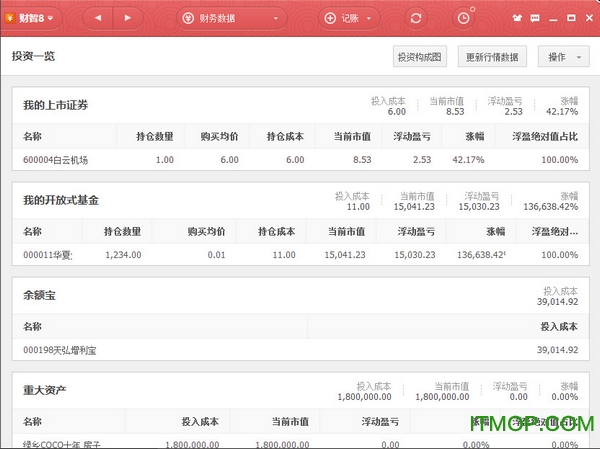Open the clock reminder icon
600x449 pixels.
[463, 18]
